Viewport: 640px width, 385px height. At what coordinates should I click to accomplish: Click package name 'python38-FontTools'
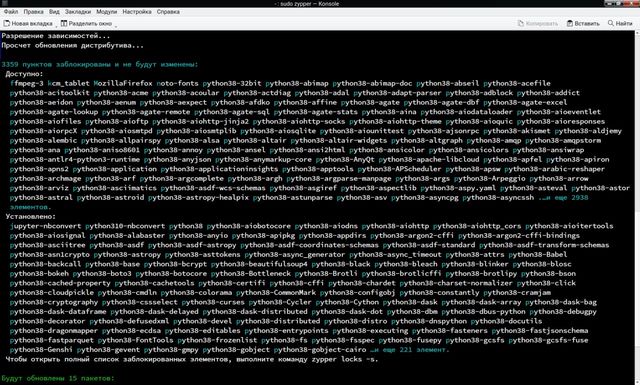[136, 340]
